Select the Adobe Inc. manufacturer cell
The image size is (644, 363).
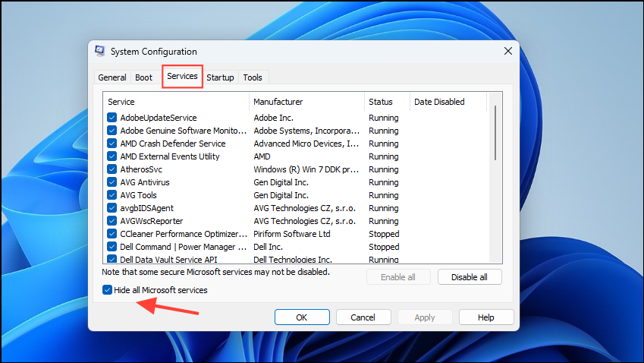tap(274, 118)
